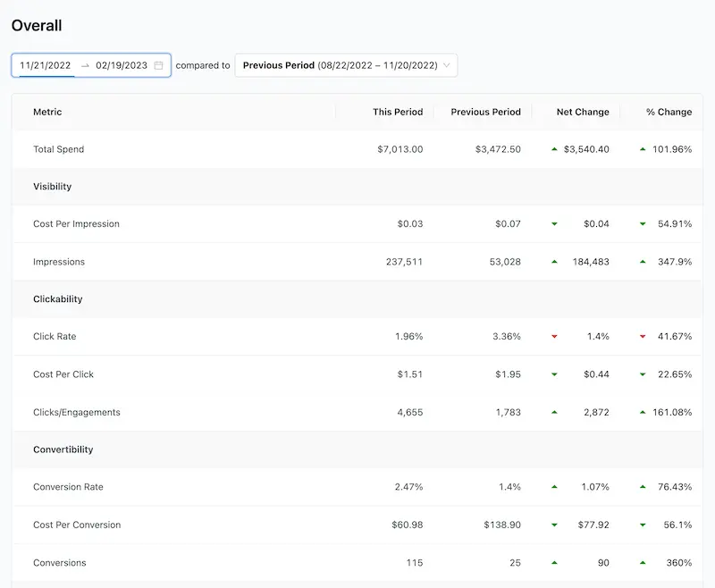
Task: Select the Metric column header
Action: click(x=47, y=112)
